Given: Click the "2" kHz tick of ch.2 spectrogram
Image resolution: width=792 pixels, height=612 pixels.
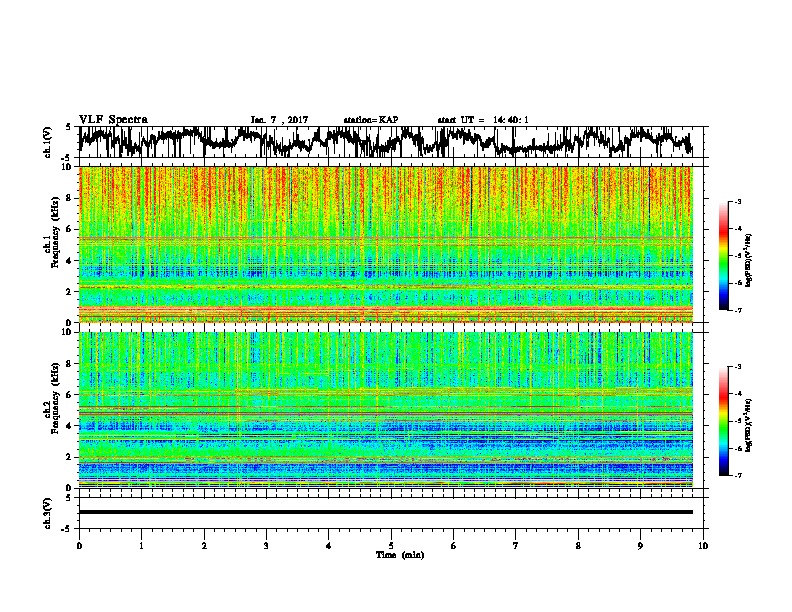Looking at the screenshot, I should pyautogui.click(x=70, y=457).
